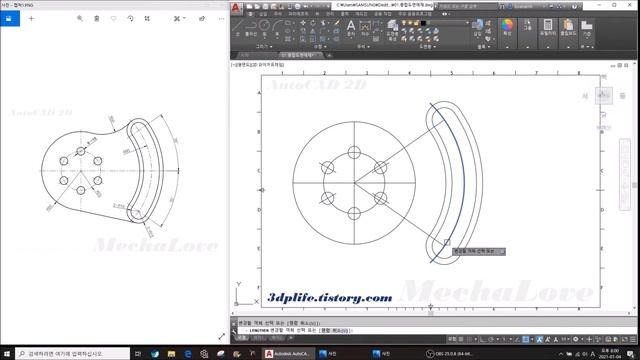Click the Windows Start button
Viewport: 640px width, 360px height.
[7, 353]
